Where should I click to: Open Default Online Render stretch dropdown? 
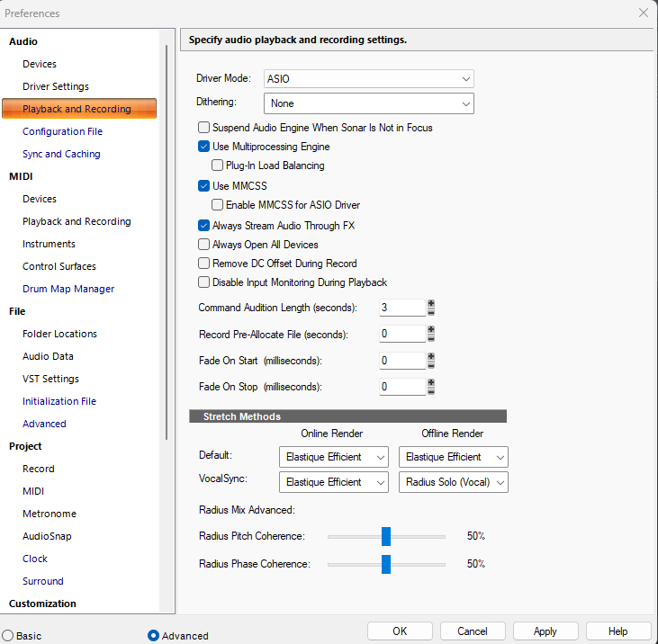pyautogui.click(x=334, y=457)
